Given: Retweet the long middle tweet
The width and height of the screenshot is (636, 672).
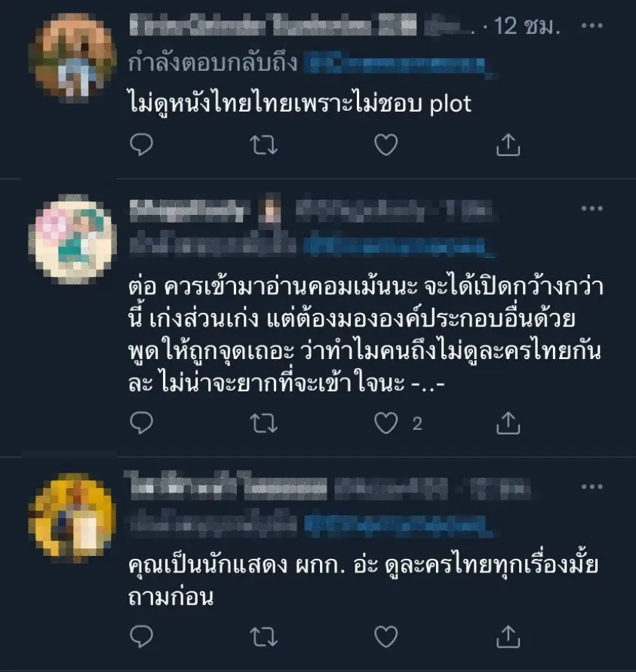Looking at the screenshot, I should click(263, 423).
